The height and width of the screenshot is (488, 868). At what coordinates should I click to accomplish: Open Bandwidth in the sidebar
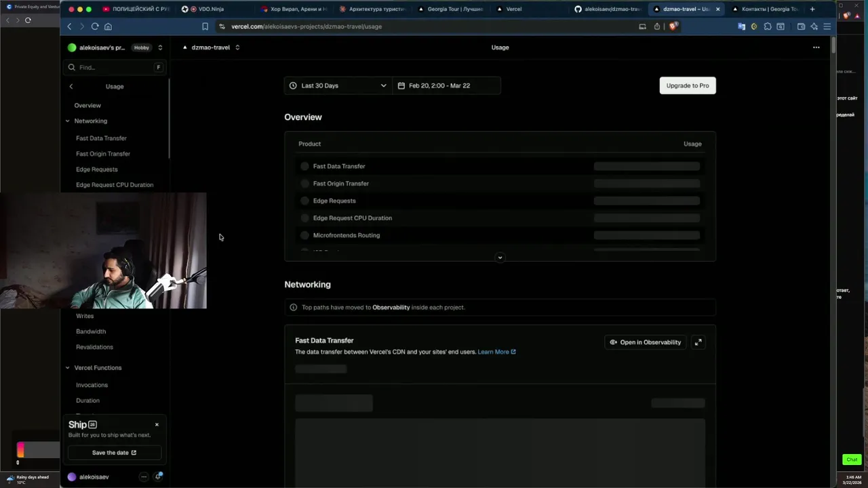click(x=91, y=331)
